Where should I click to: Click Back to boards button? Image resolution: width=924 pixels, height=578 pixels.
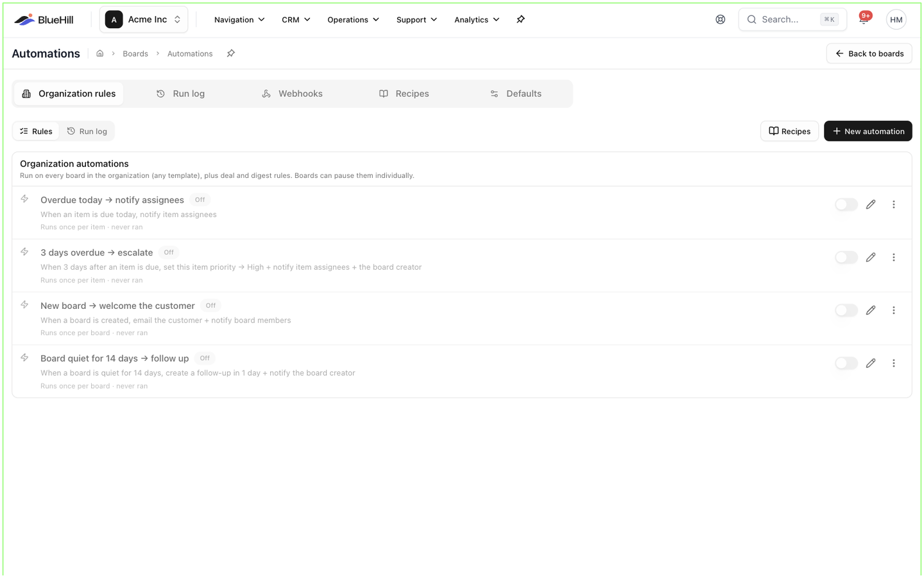point(869,53)
